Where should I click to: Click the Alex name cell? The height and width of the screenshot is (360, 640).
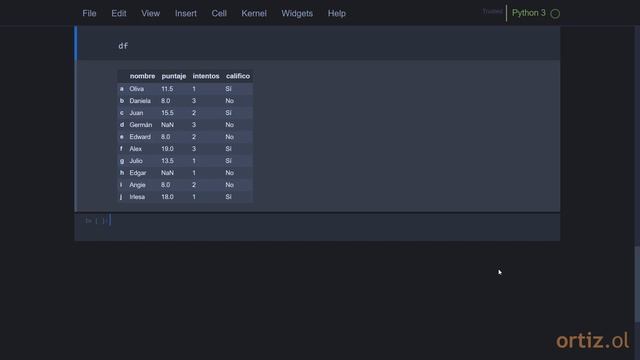136,149
